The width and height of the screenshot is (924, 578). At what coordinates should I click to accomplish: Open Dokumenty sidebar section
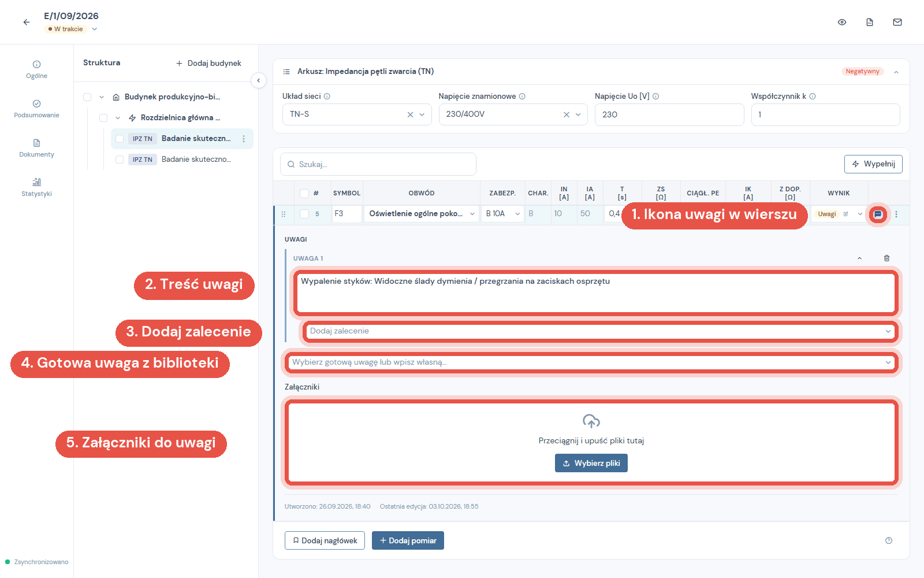[x=36, y=148]
